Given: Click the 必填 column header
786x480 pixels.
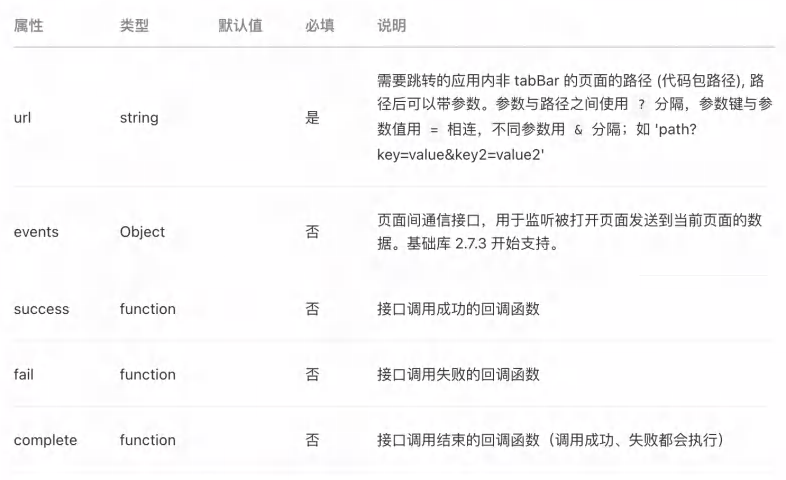Looking at the screenshot, I should tap(320, 26).
